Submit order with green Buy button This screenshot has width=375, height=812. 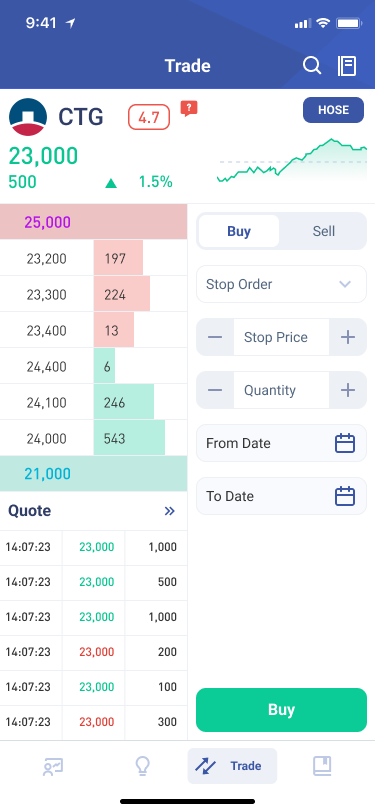pyautogui.click(x=281, y=709)
